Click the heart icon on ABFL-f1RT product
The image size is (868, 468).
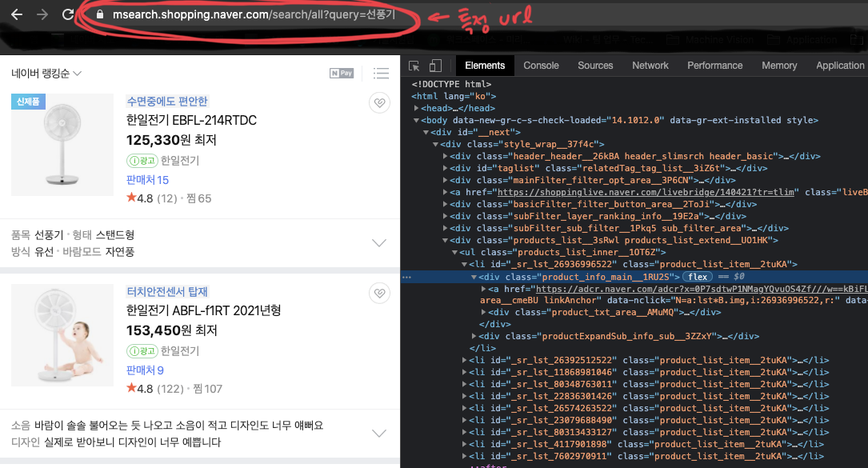pyautogui.click(x=379, y=293)
